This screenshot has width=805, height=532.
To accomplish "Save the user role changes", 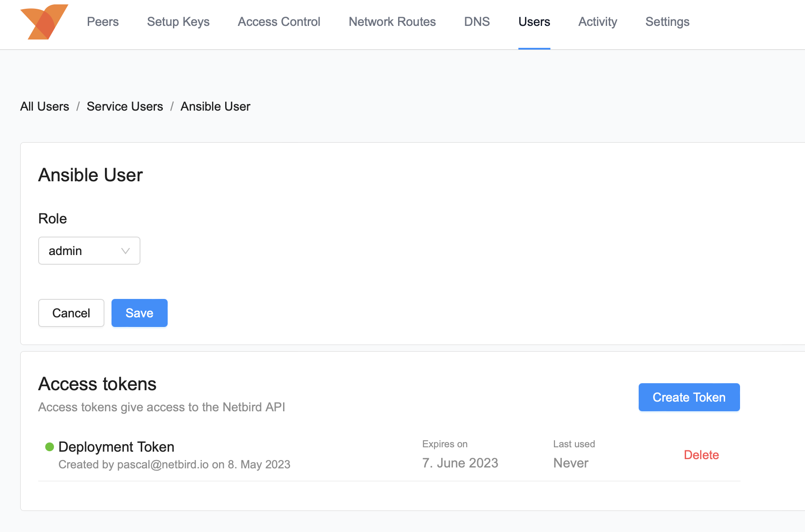I will (x=139, y=313).
